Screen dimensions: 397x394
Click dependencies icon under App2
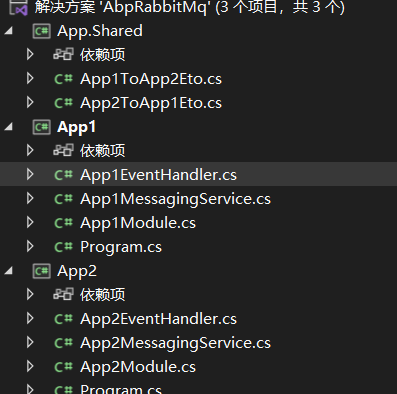[63, 294]
